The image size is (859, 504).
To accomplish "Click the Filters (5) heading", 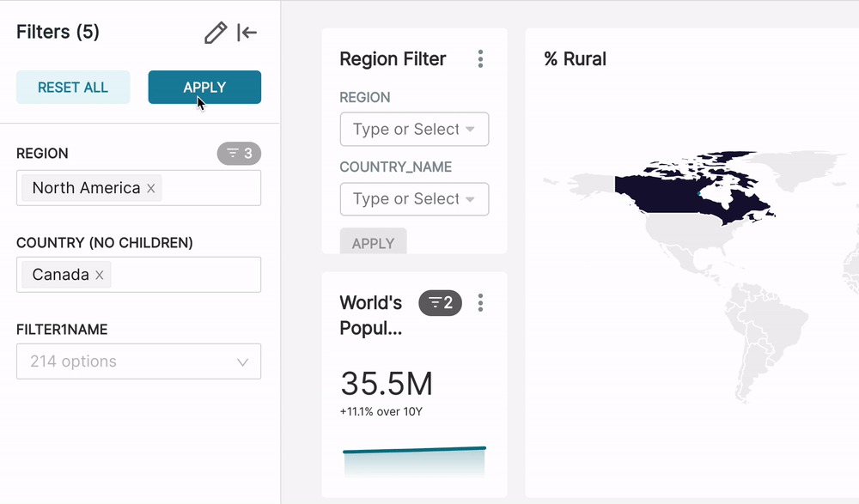I will (58, 32).
